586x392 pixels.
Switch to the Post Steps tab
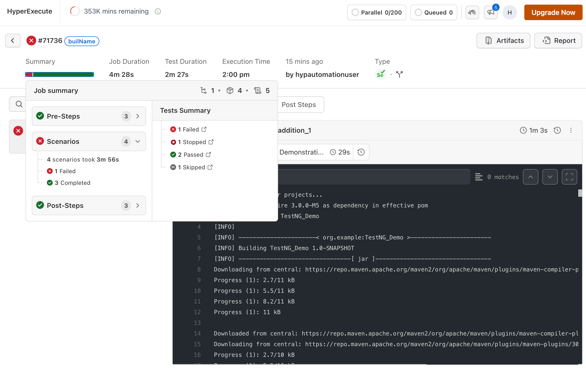coord(298,105)
